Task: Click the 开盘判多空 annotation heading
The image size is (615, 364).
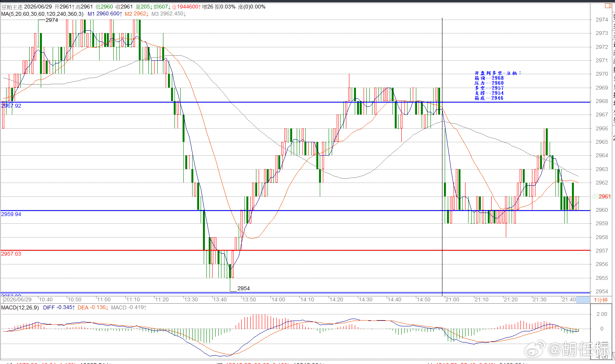Action: tap(498, 73)
